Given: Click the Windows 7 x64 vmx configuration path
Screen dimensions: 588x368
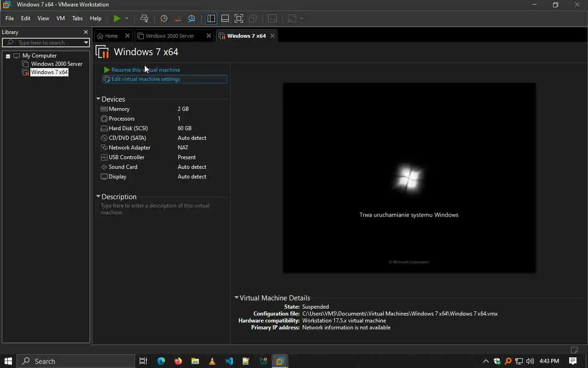Looking at the screenshot, I should click(400, 314).
